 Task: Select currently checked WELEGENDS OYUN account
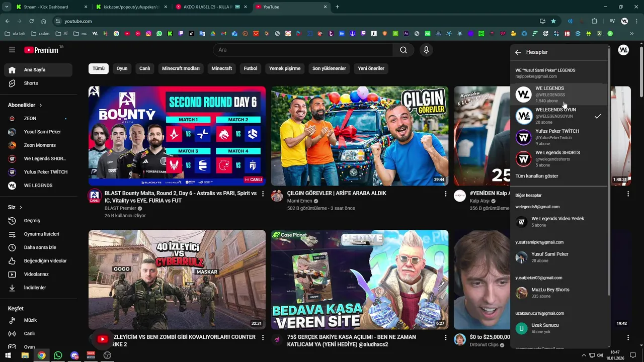(559, 116)
